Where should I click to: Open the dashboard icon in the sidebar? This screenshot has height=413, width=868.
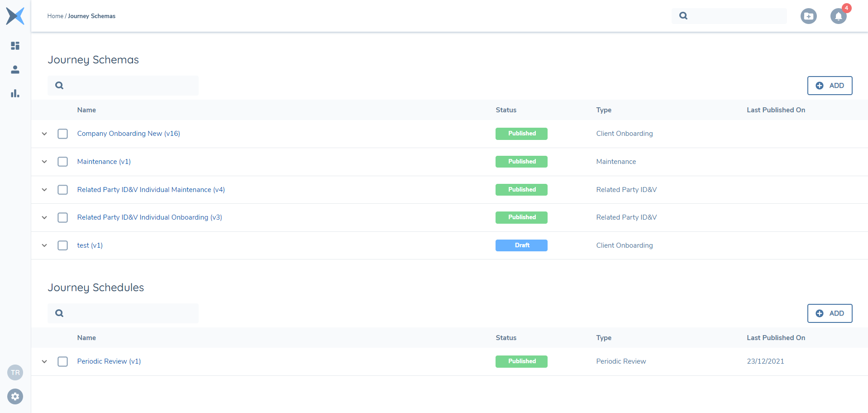[x=15, y=46]
